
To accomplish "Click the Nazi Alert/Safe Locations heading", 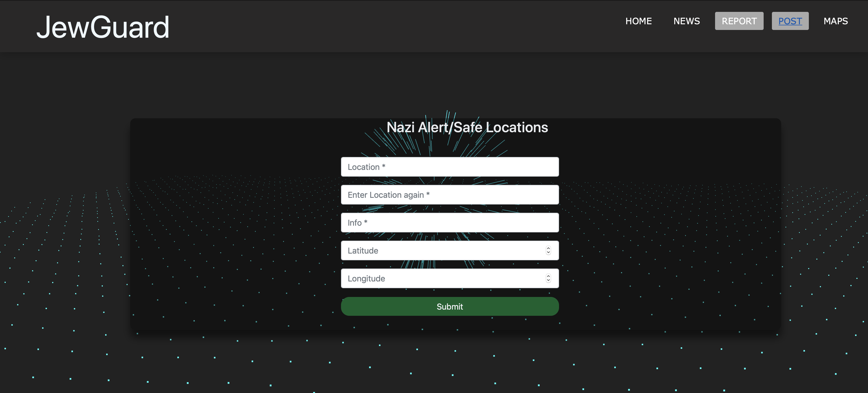I will coord(467,127).
